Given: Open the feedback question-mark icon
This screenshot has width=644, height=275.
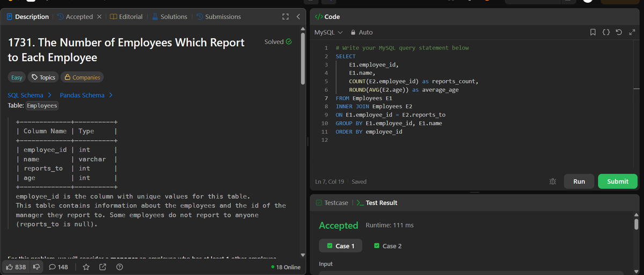Looking at the screenshot, I should (120, 267).
